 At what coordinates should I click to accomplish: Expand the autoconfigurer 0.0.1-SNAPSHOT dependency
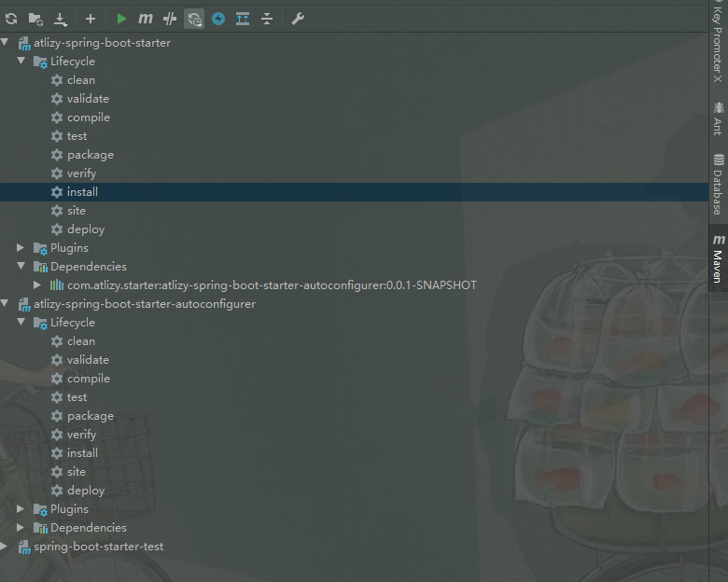(37, 284)
